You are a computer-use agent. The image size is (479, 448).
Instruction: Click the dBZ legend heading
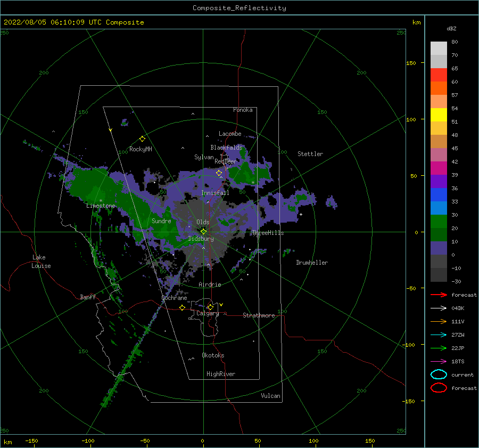451,28
